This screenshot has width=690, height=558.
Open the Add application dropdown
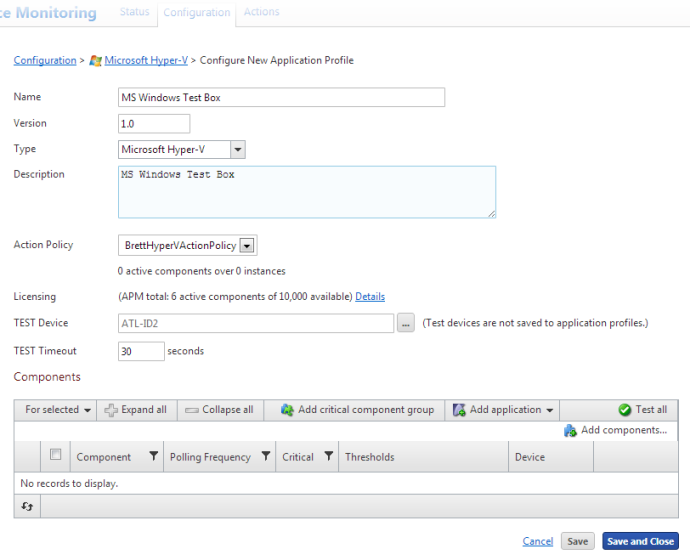click(503, 410)
